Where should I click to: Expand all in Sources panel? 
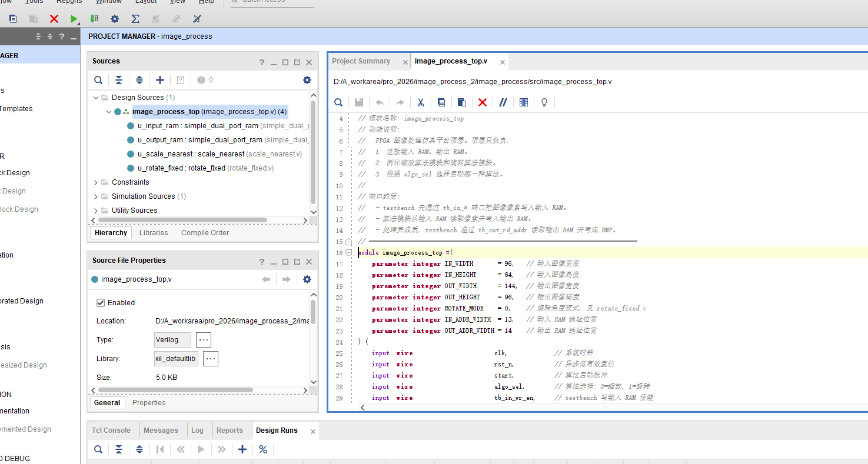[x=139, y=80]
